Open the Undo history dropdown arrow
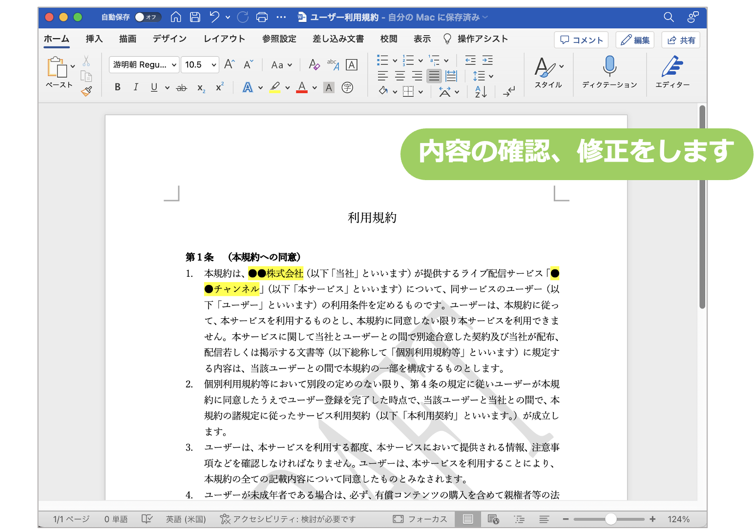This screenshot has height=532, width=756. (x=228, y=18)
